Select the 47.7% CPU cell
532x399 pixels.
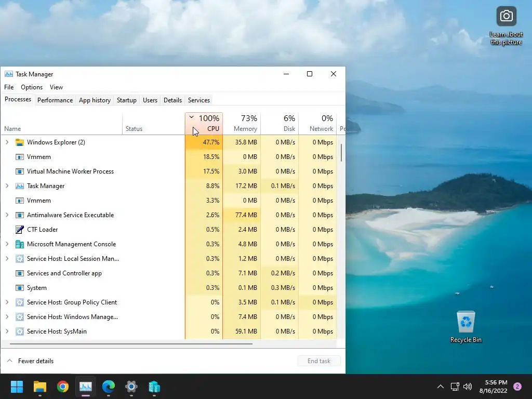point(204,142)
